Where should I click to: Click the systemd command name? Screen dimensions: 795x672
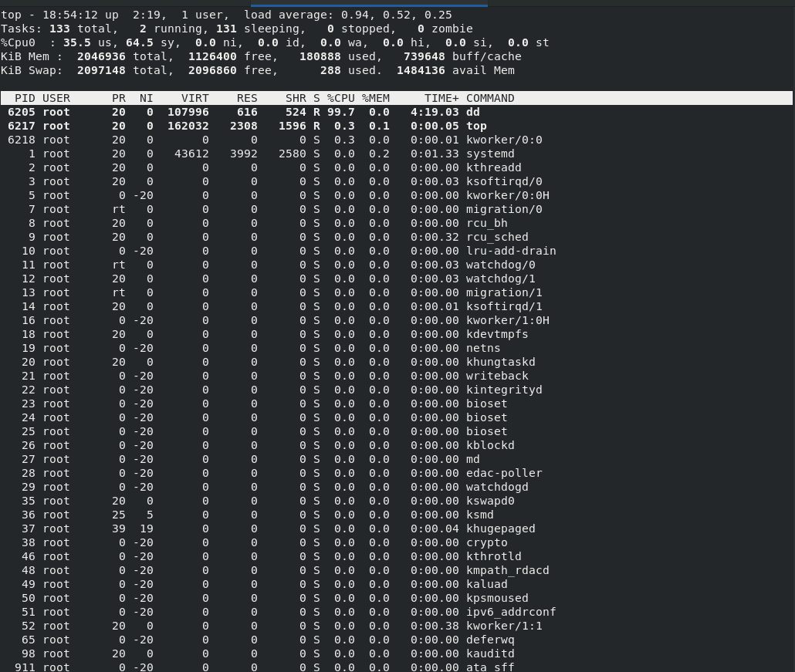click(x=490, y=154)
